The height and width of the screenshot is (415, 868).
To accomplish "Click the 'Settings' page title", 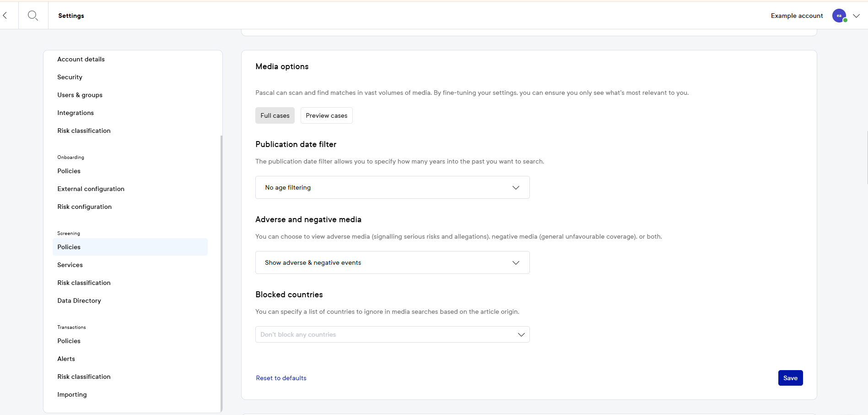I will coord(71,16).
